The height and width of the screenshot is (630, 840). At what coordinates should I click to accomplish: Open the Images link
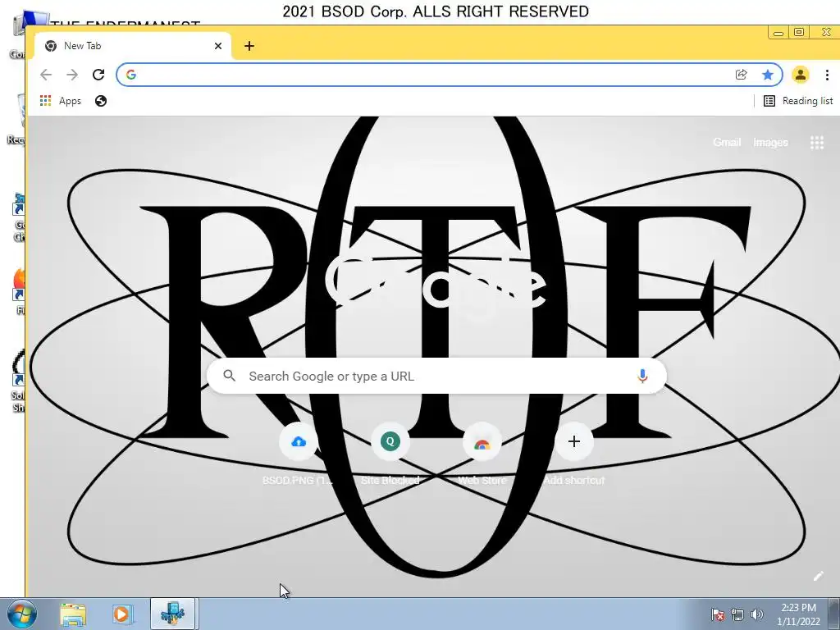(770, 142)
